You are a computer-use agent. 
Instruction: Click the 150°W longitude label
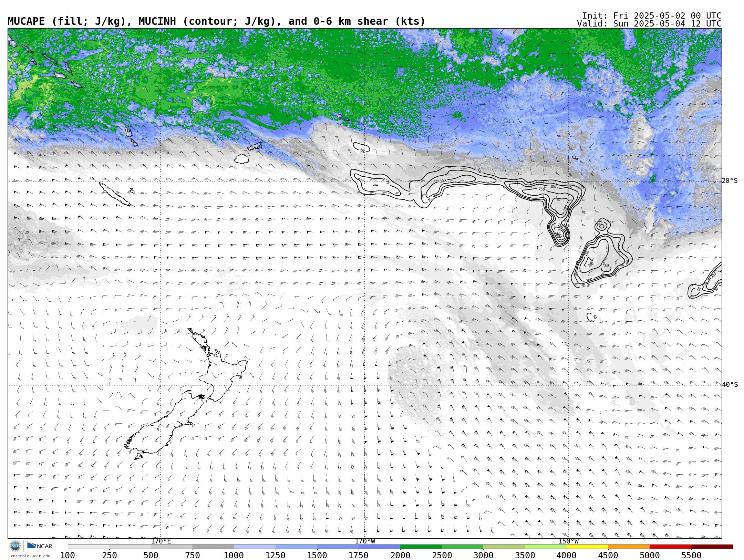[568, 541]
